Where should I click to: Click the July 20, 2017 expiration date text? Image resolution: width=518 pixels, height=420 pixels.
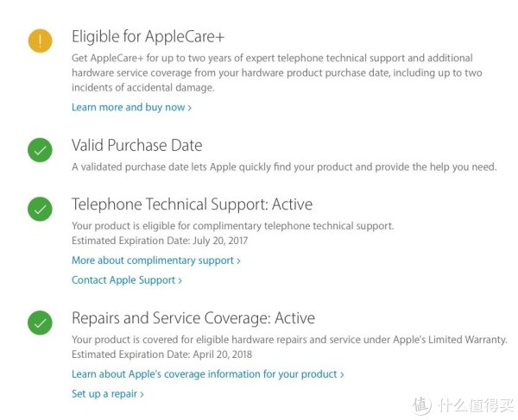220,241
